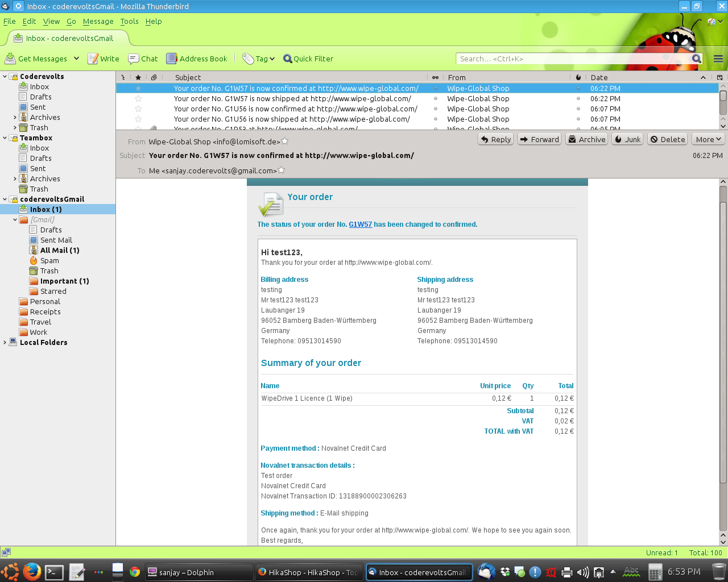The width and height of the screenshot is (728, 582).
Task: Select the Spam folder under [Gmail]
Action: tap(49, 261)
